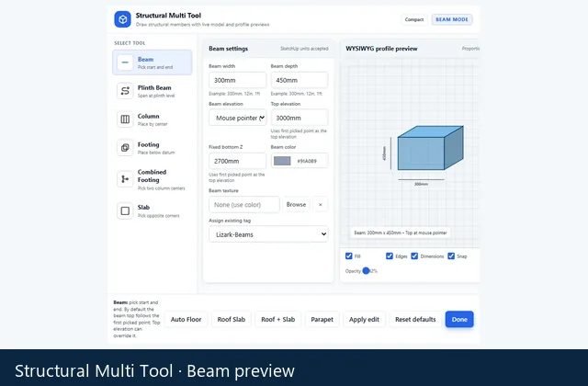Choose Combined Footing label in tool list

click(152, 176)
